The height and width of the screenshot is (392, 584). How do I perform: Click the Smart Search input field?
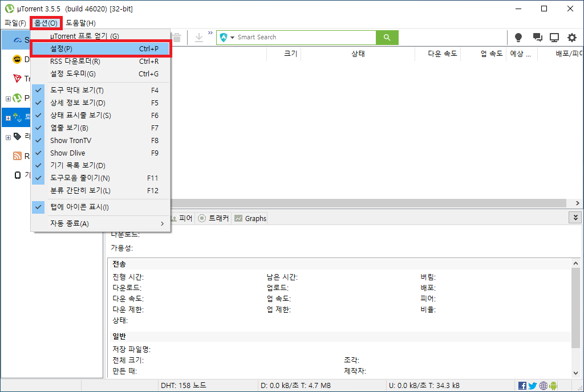coord(306,37)
